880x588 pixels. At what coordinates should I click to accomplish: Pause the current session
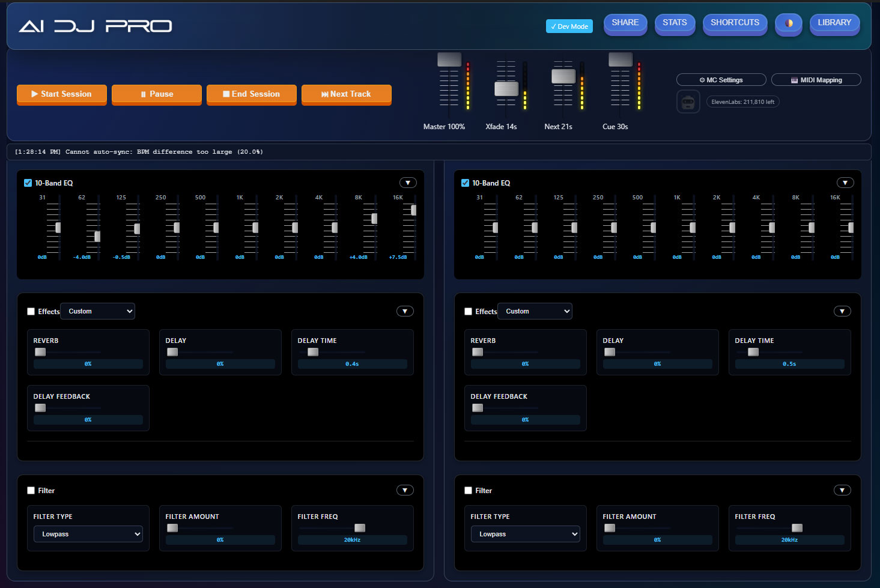[x=156, y=94]
